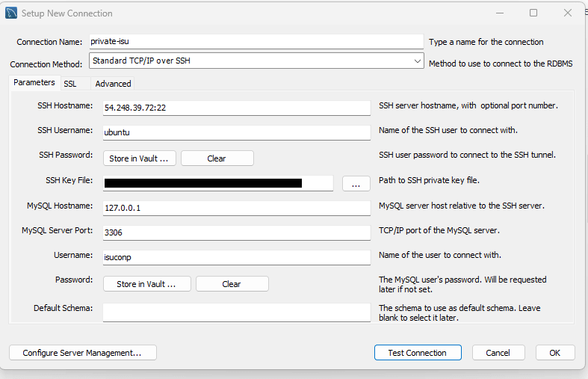Viewport: 588px width, 379px height.
Task: Click the MySQL Hostname field
Action: pyautogui.click(x=237, y=209)
